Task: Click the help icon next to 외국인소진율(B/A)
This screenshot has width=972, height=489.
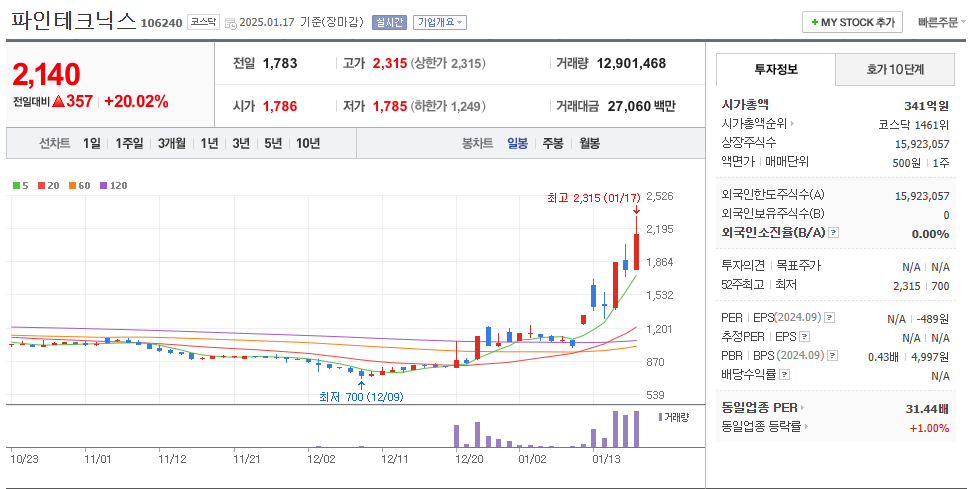Action: pyautogui.click(x=834, y=233)
